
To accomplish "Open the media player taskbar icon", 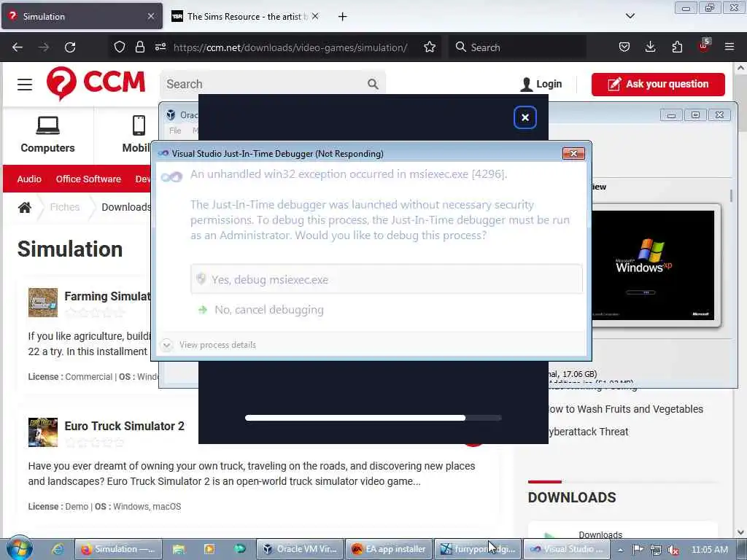I will click(x=209, y=549).
